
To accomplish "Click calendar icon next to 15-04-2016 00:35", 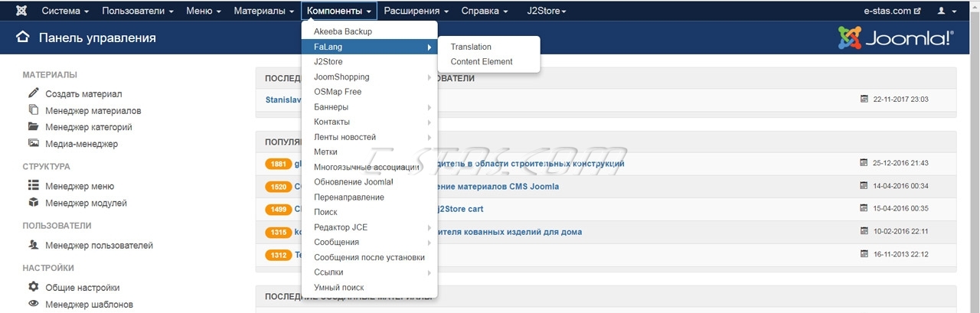I will pos(864,208).
